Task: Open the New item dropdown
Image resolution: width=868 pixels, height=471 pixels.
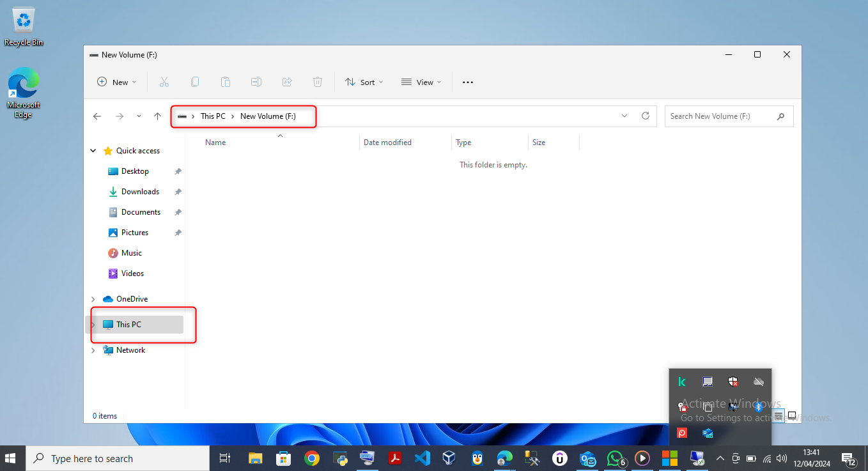Action: tap(117, 82)
